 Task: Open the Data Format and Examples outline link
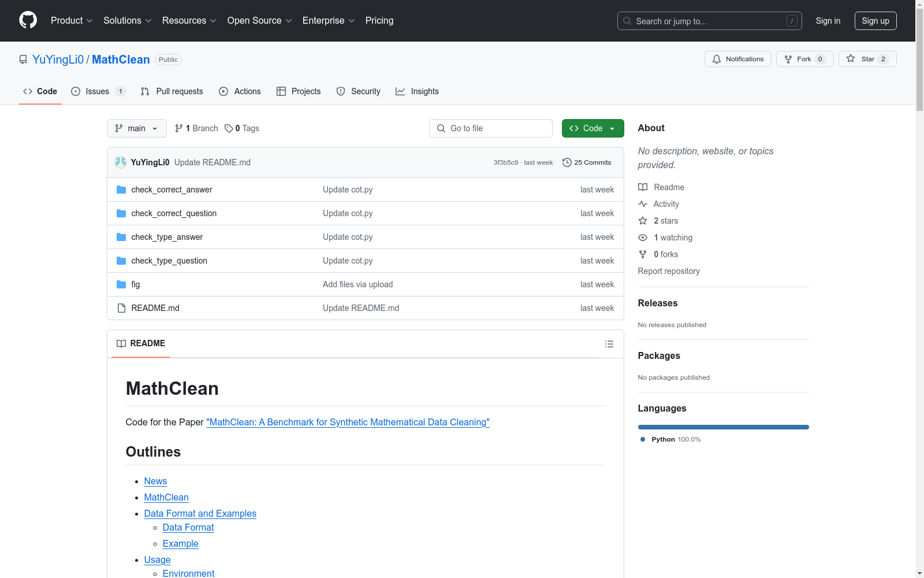[200, 513]
